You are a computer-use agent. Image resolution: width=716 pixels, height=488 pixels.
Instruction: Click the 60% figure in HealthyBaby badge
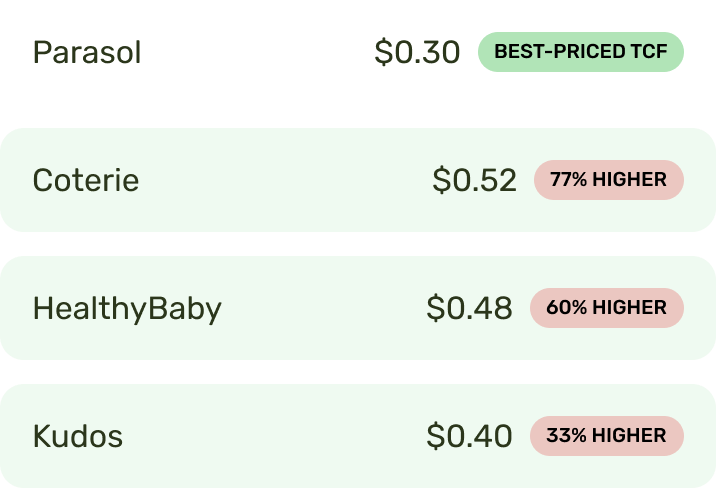pos(566,308)
